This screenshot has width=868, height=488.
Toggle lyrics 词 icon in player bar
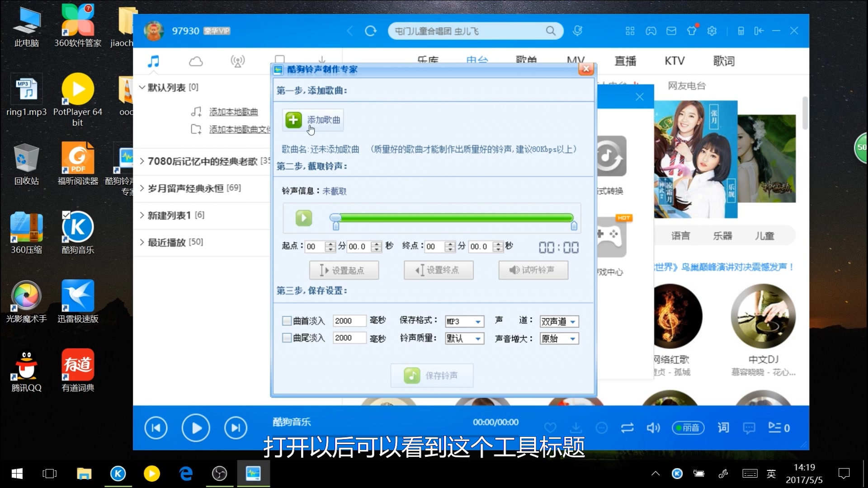pyautogui.click(x=723, y=427)
